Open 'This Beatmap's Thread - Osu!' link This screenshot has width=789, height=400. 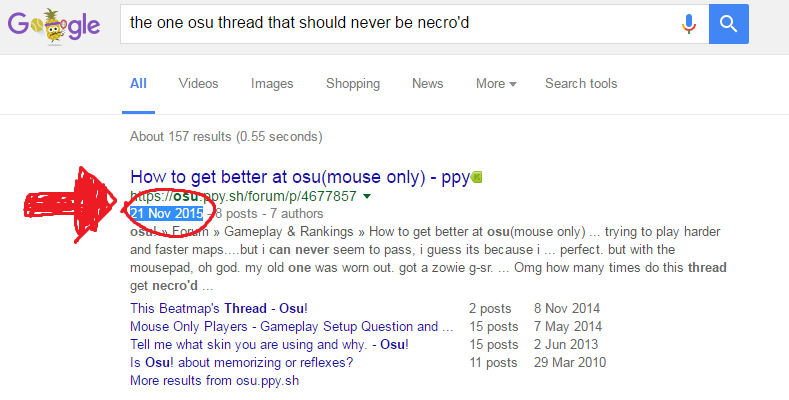click(x=219, y=308)
